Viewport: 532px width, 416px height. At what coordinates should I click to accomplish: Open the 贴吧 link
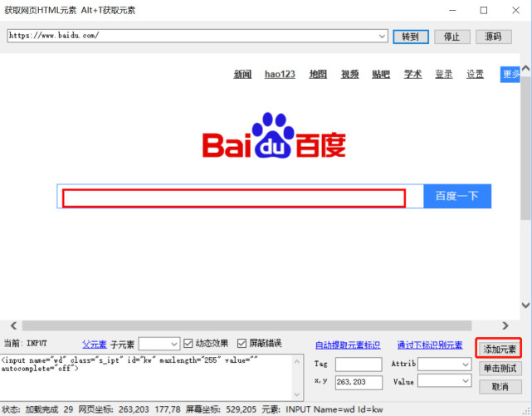pyautogui.click(x=381, y=74)
